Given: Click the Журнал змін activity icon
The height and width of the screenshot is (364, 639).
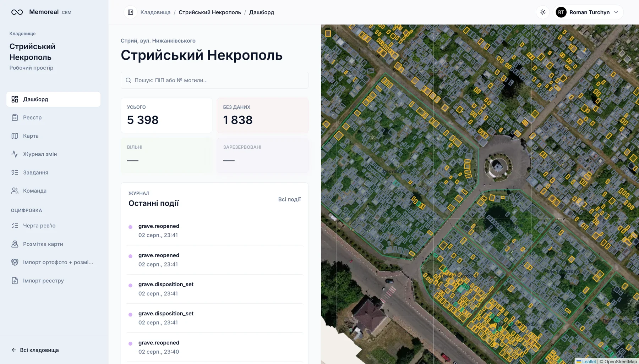Looking at the screenshot, I should click(15, 154).
